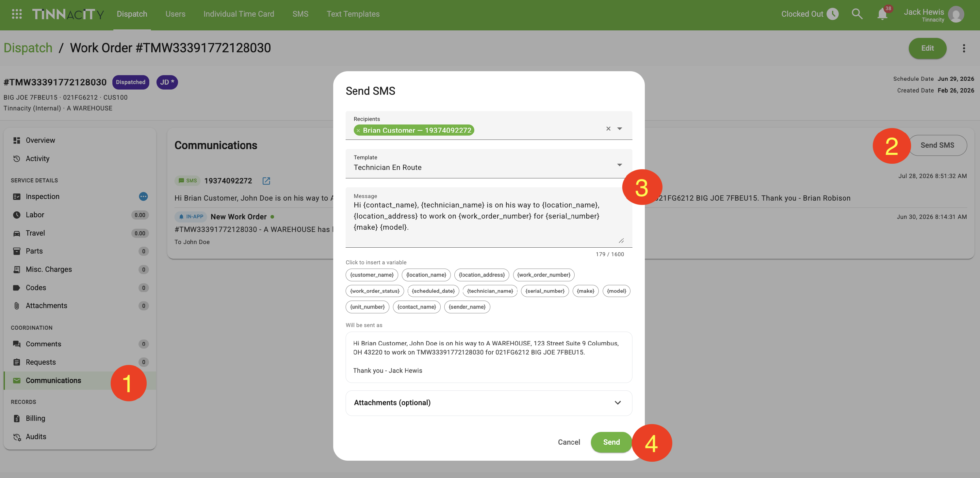
Task: Click the Tinnacity logo
Action: click(x=68, y=14)
